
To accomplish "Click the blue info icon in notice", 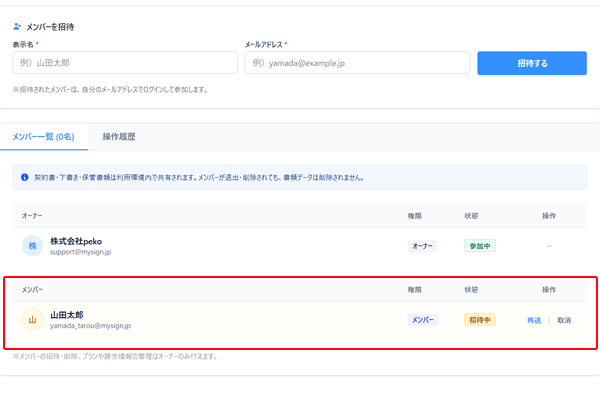I will pos(24,177).
